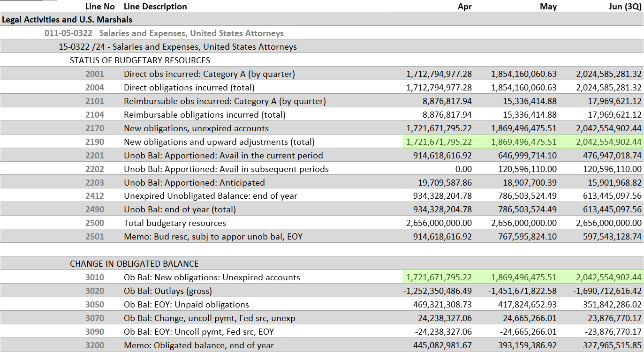This screenshot has width=644, height=352.
Task: Select the Line No column header
Action: point(100,7)
